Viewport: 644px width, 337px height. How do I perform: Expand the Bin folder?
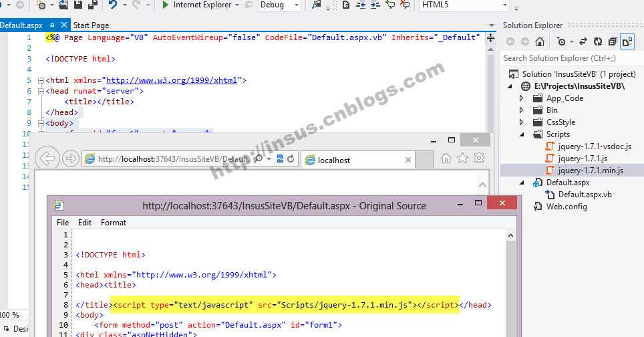(522, 110)
